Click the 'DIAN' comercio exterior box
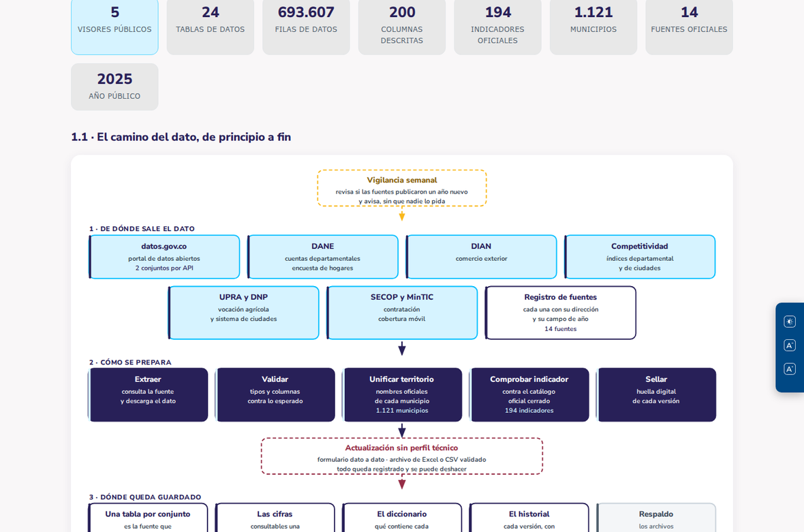Image resolution: width=804 pixels, height=532 pixels. tap(482, 257)
